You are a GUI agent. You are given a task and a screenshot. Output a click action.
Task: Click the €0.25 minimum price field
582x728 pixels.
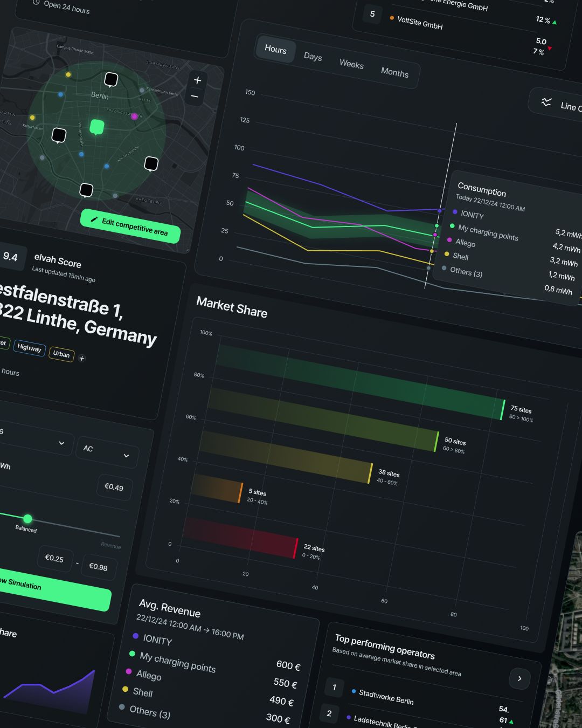pos(54,559)
